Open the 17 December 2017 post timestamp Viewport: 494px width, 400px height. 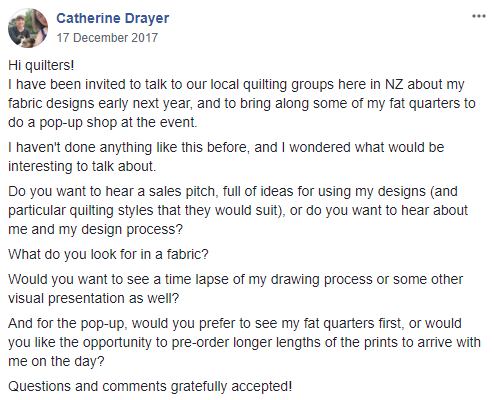(107, 38)
